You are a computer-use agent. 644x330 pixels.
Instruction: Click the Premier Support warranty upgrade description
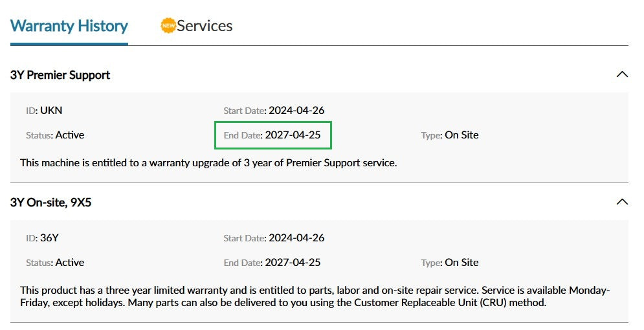click(x=208, y=162)
